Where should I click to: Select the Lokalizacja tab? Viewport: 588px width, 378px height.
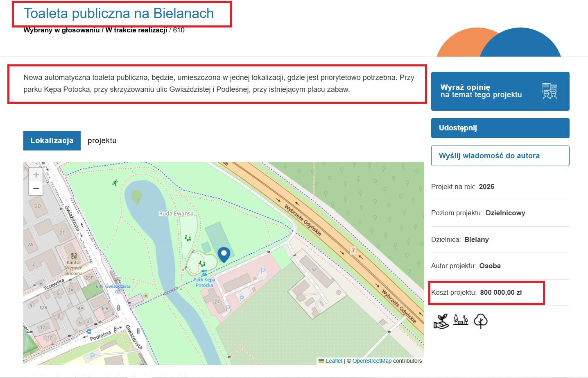(x=52, y=141)
